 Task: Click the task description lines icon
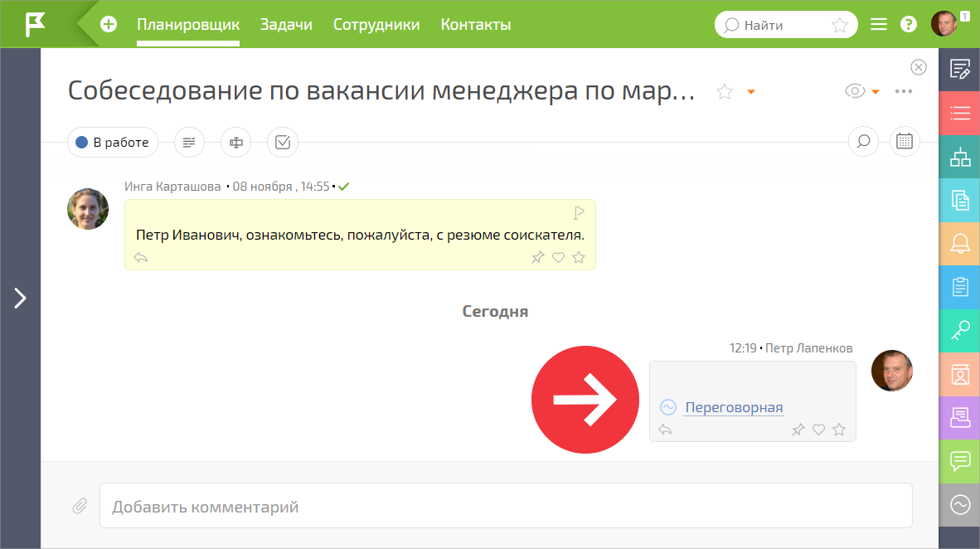coord(189,143)
